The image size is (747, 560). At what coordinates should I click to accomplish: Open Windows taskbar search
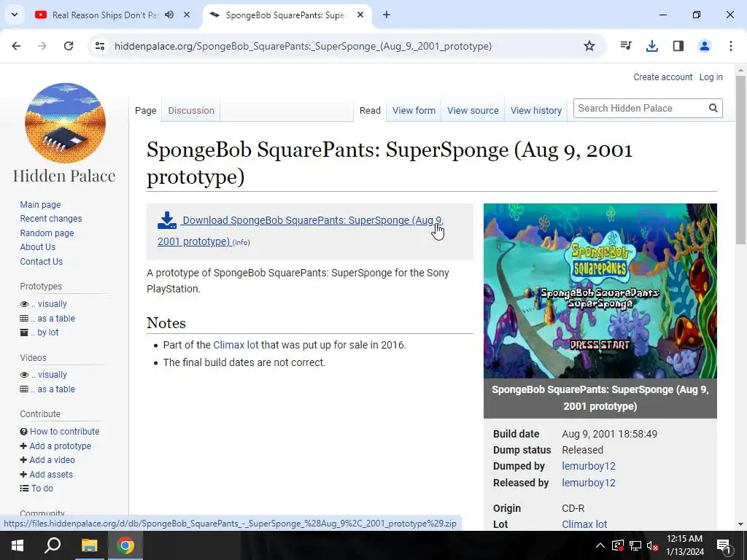point(53,545)
